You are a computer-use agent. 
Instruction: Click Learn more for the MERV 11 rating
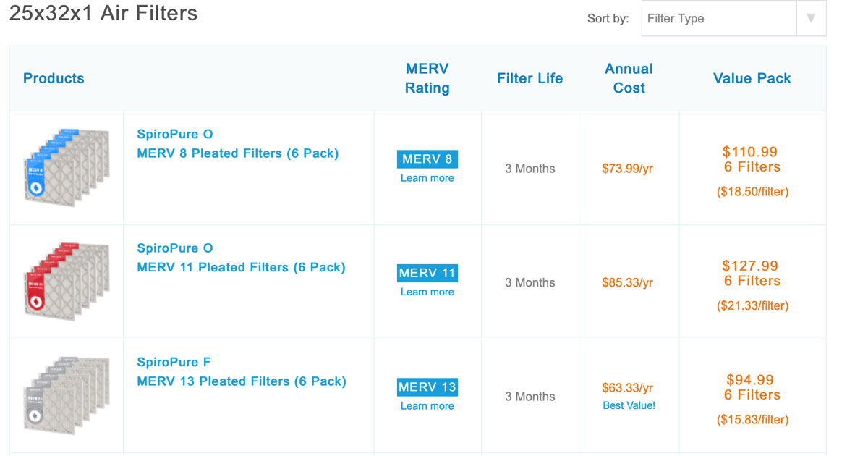pos(427,292)
